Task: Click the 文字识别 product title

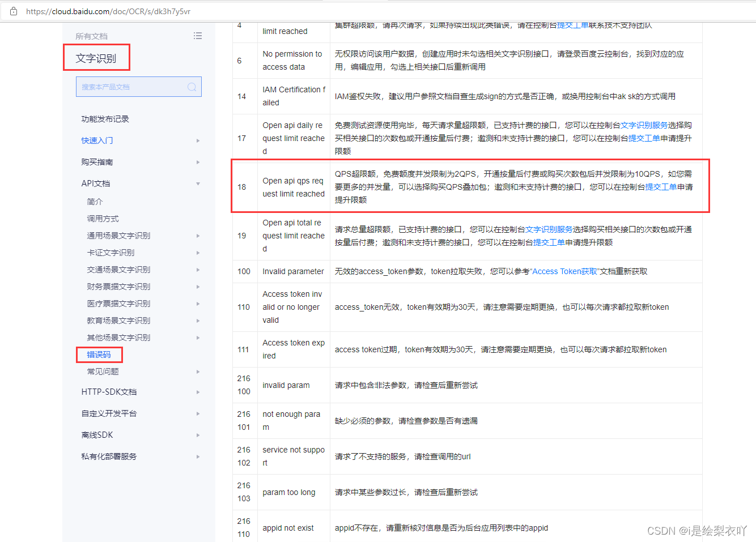Action: (96, 58)
